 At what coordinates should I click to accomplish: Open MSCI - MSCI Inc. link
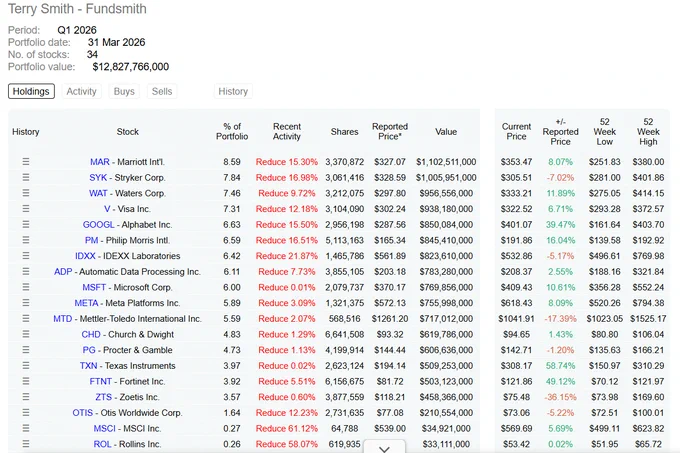click(128, 428)
